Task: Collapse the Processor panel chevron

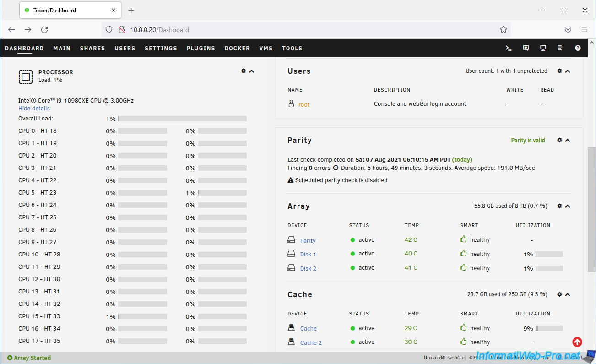Action: (251, 71)
